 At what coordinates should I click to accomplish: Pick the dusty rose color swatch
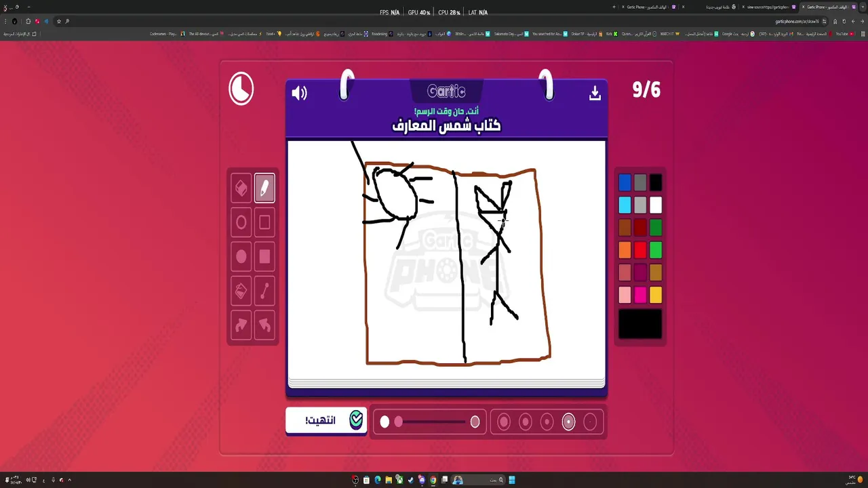pos(625,272)
